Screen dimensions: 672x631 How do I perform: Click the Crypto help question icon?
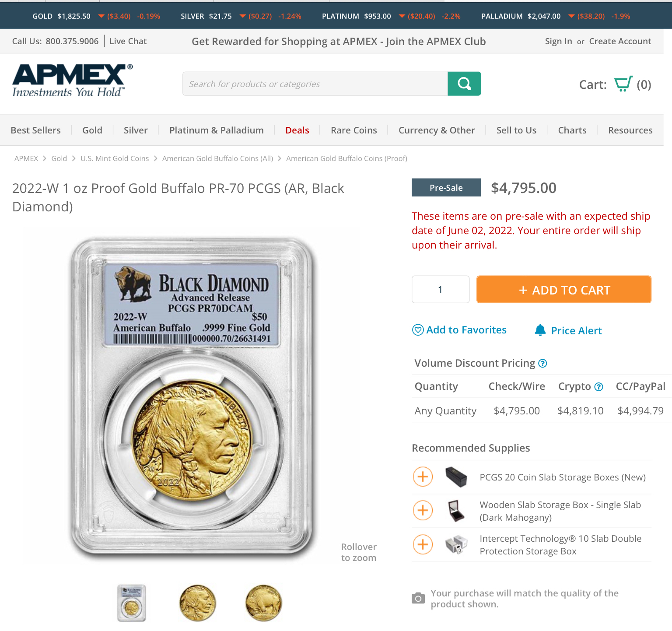tap(598, 387)
